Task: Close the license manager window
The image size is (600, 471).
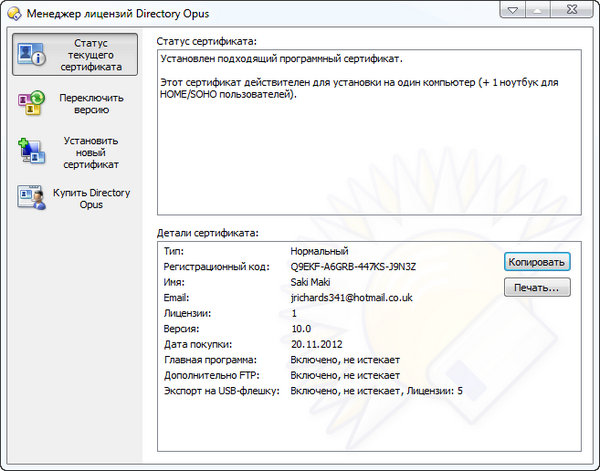Action: [x=572, y=10]
